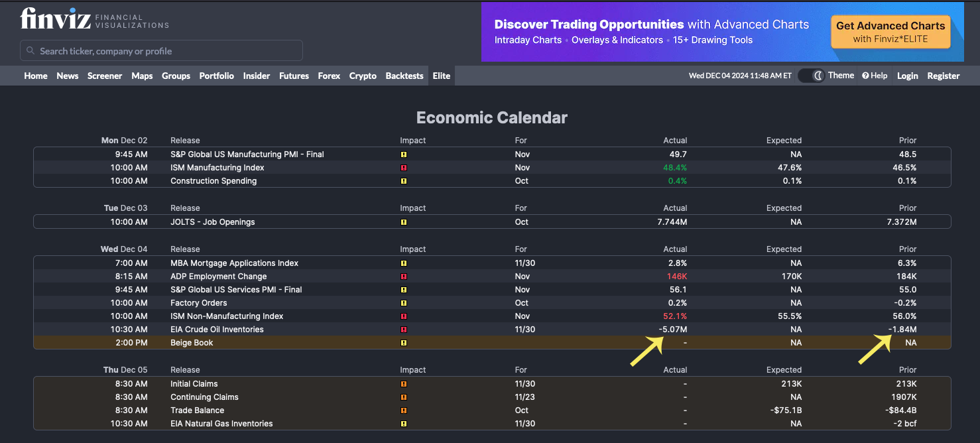Open the Futures menu item
The image size is (980, 443).
click(294, 76)
